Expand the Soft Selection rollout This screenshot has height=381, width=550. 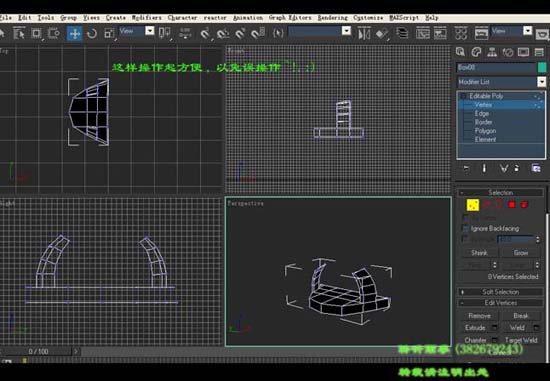pyautogui.click(x=501, y=292)
